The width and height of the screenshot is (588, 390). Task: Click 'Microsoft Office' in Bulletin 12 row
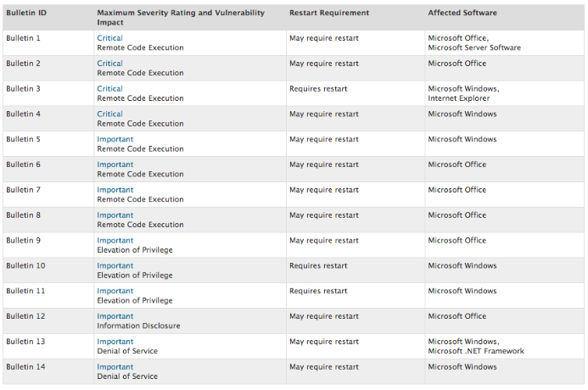point(456,316)
